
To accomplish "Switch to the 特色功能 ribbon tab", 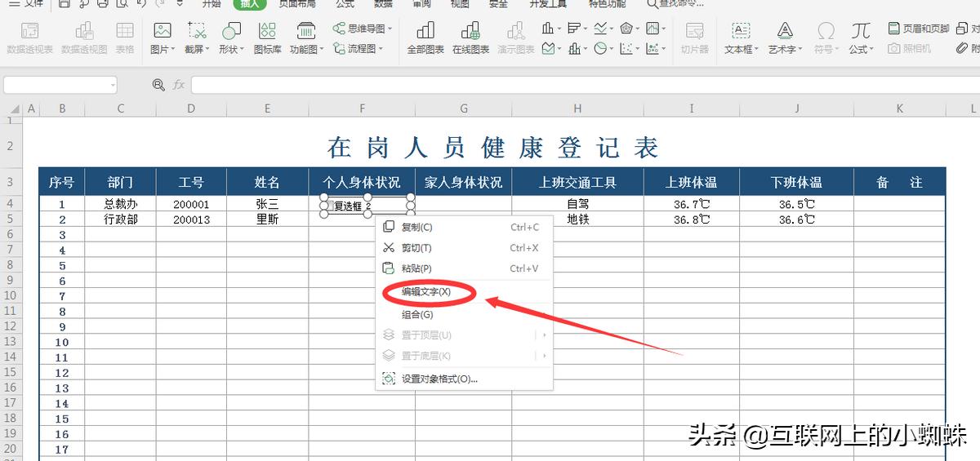I will [608, 4].
